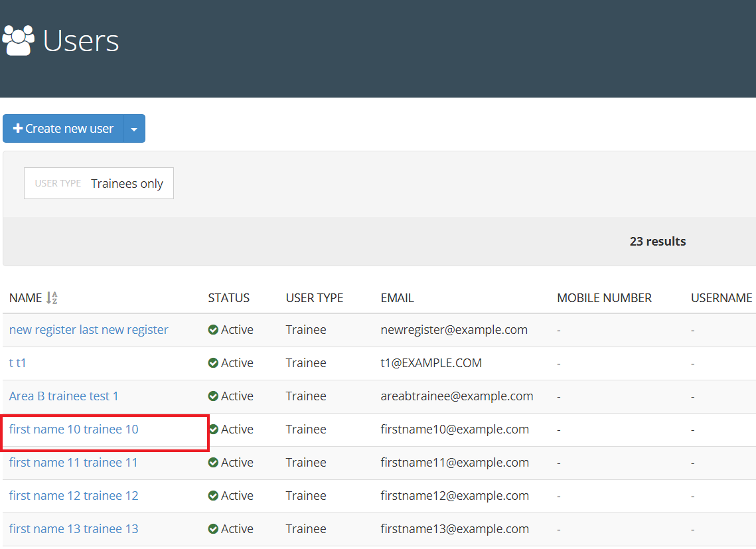Sort by the NAME column A-Z icon
756x549 pixels.
(52, 297)
